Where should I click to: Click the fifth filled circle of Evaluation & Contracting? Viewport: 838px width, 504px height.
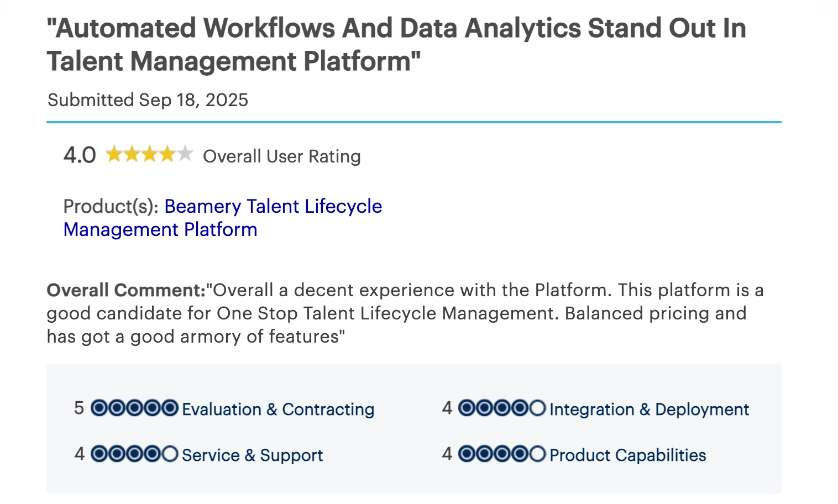[170, 408]
